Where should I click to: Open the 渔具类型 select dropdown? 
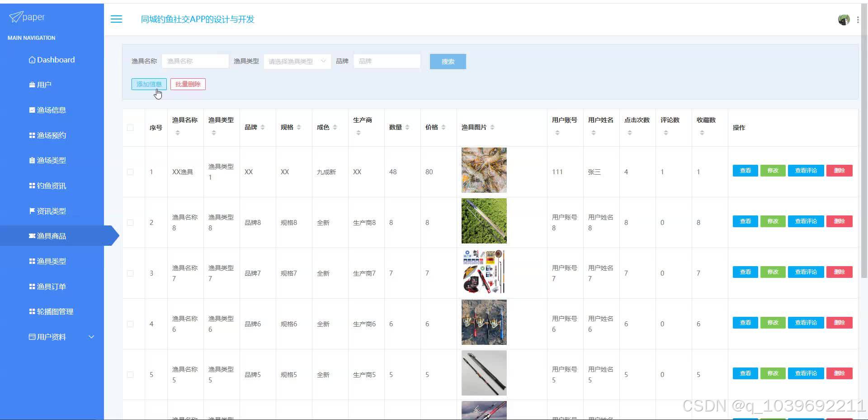coord(297,61)
